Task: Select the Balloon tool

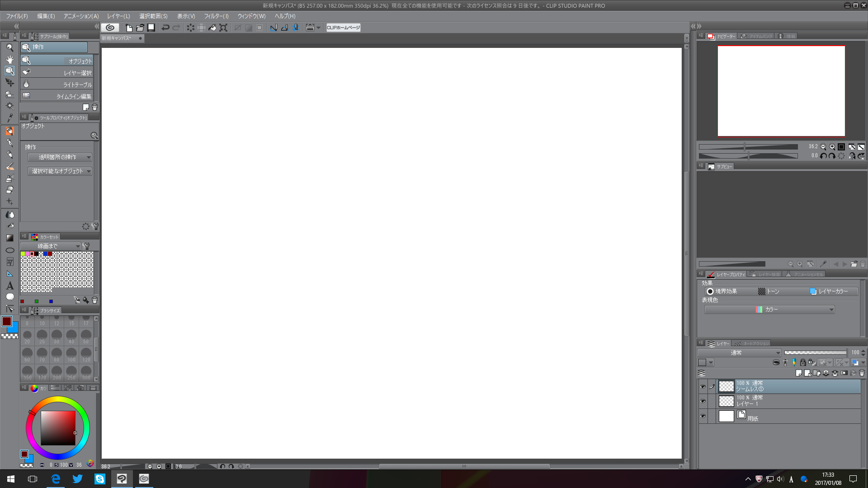Action: [9, 297]
